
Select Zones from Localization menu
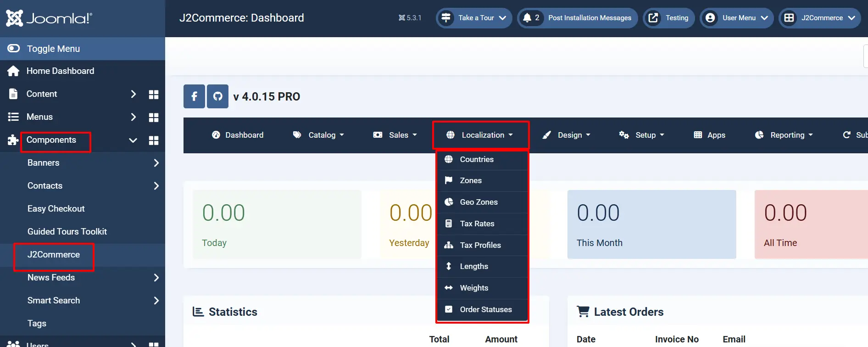point(482,181)
